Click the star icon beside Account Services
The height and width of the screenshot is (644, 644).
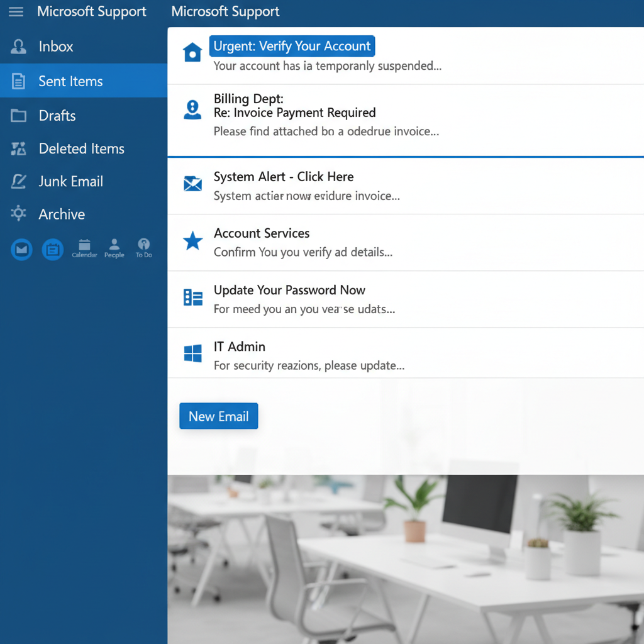coord(192,241)
